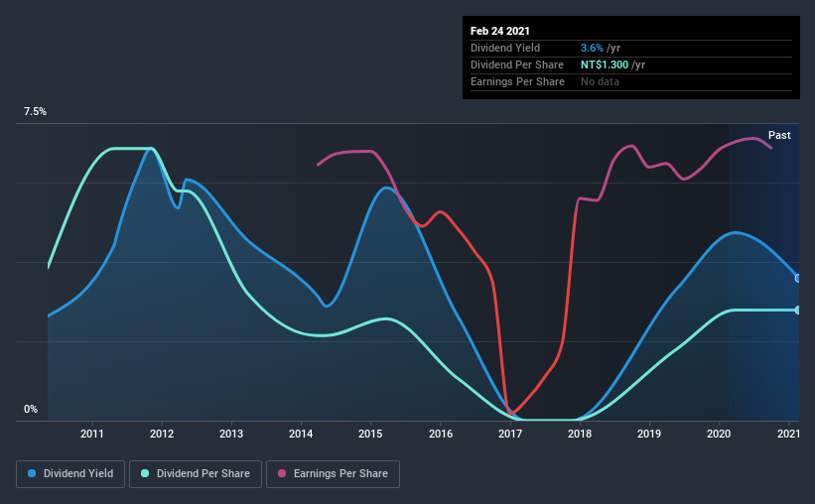Click the 2013 x-axis label
This screenshot has width=815, height=504.
click(231, 434)
